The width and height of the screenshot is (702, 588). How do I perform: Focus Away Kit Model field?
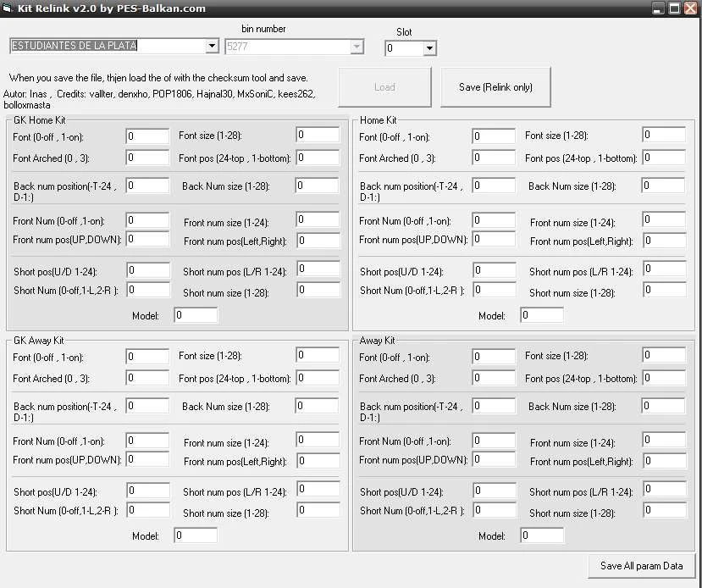click(x=542, y=535)
